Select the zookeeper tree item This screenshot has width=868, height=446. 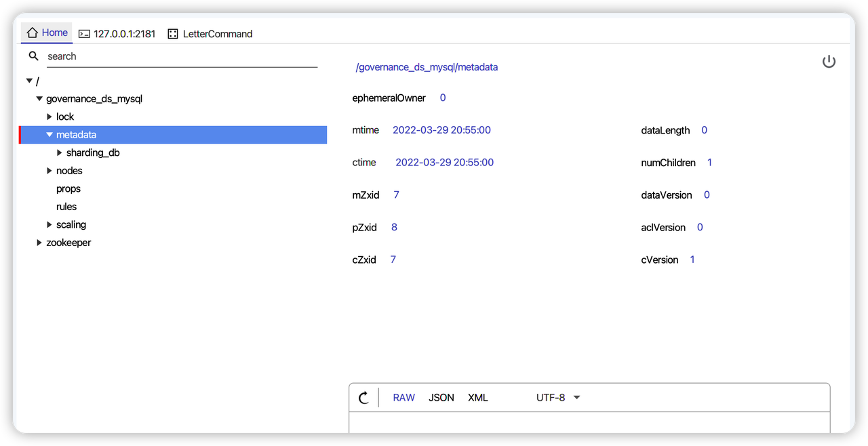68,243
